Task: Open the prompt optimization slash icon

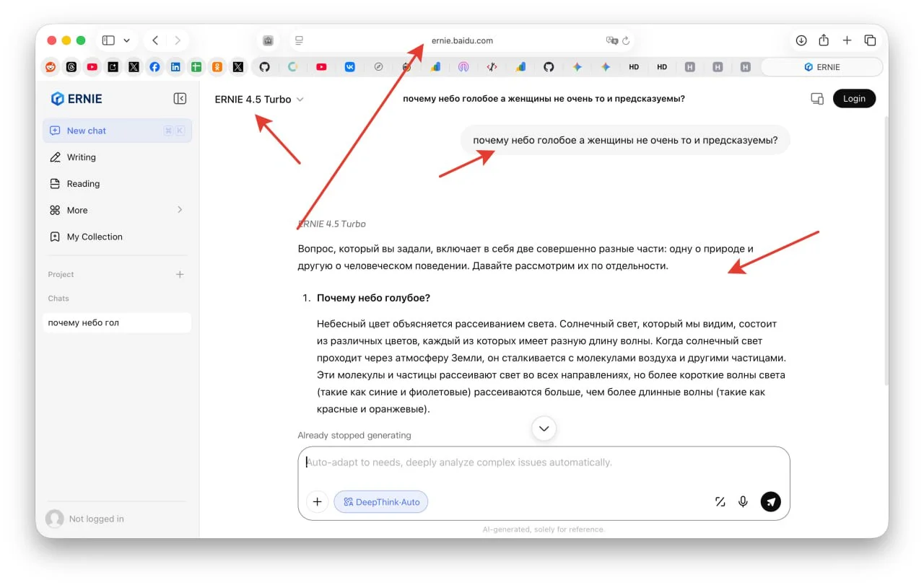Action: [x=720, y=501]
